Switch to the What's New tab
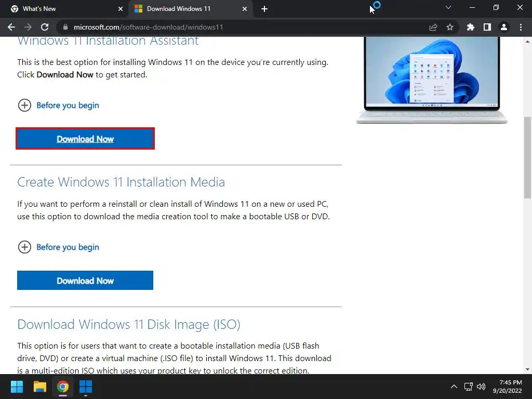532x399 pixels. click(x=64, y=9)
